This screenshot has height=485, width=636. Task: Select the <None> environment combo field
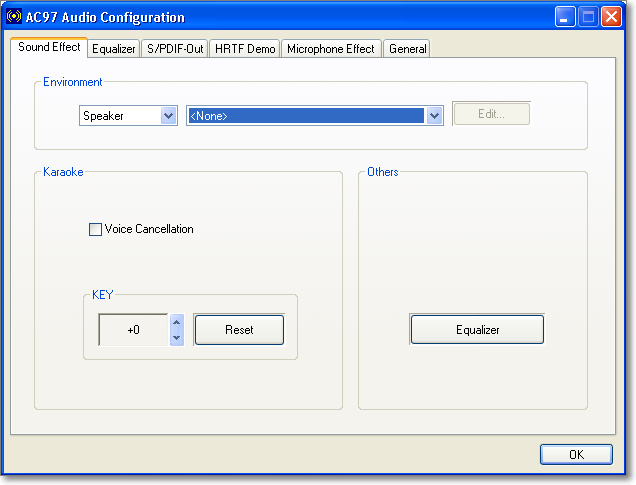tap(314, 116)
